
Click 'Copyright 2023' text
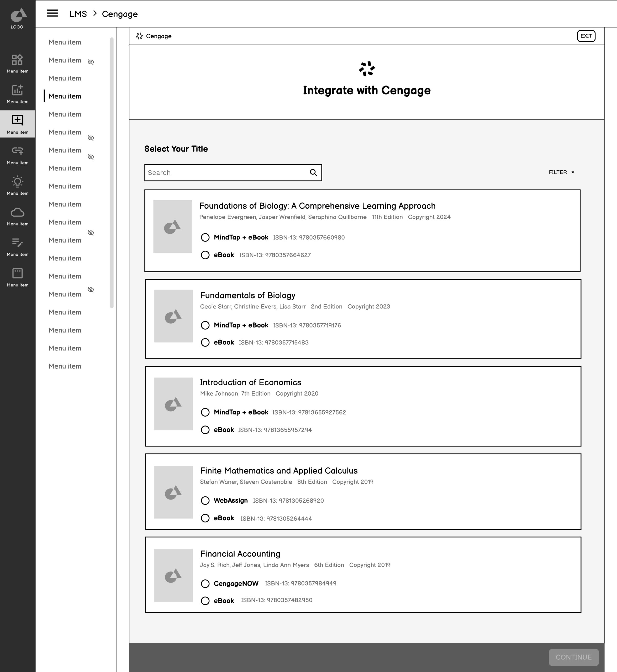pyautogui.click(x=368, y=307)
